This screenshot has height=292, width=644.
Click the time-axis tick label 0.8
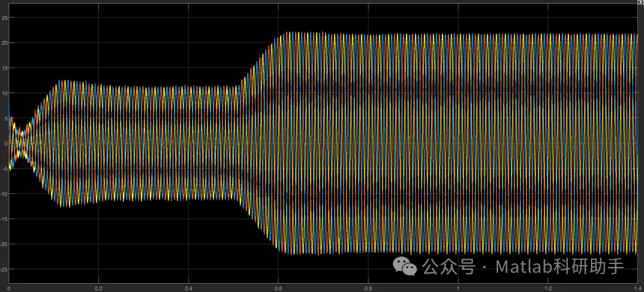(x=368, y=288)
